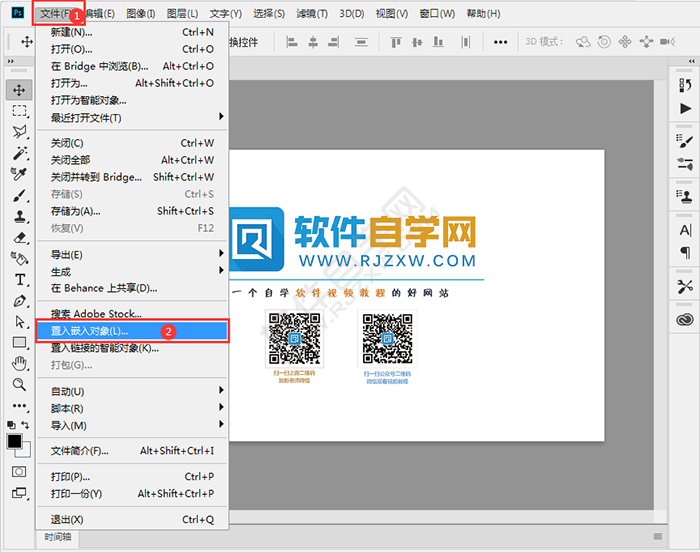Open the History panel icon

685,86
